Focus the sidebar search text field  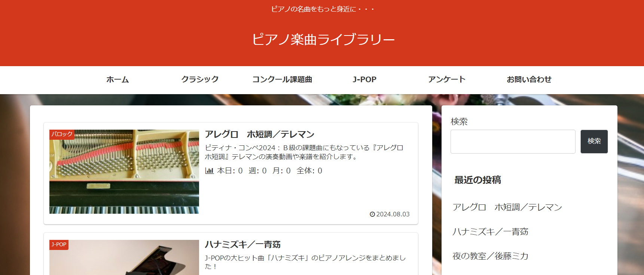513,142
